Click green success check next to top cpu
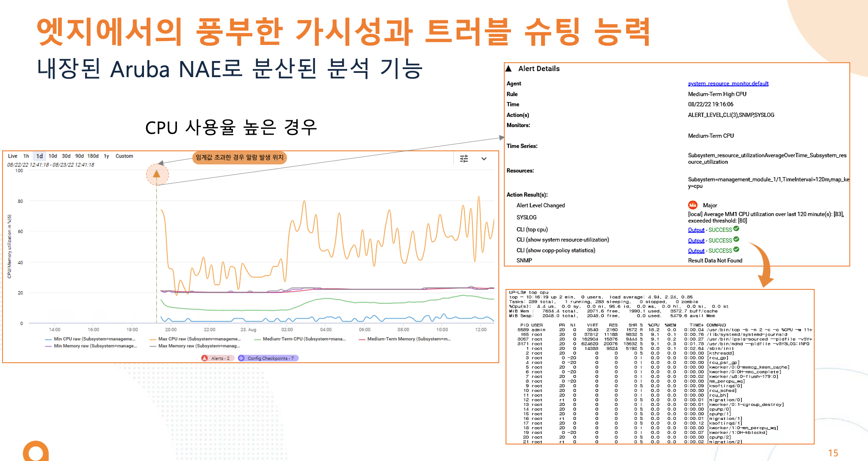 point(736,229)
